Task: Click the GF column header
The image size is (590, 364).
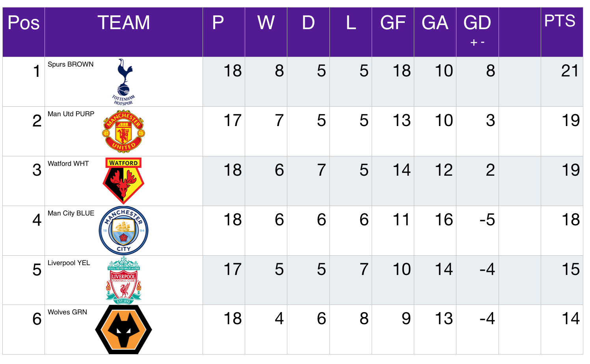Action: click(x=393, y=22)
